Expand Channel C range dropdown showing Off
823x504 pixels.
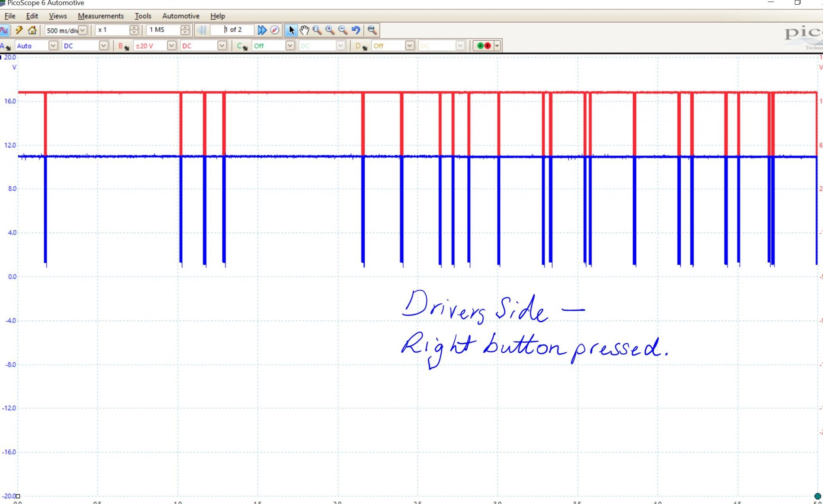point(290,45)
